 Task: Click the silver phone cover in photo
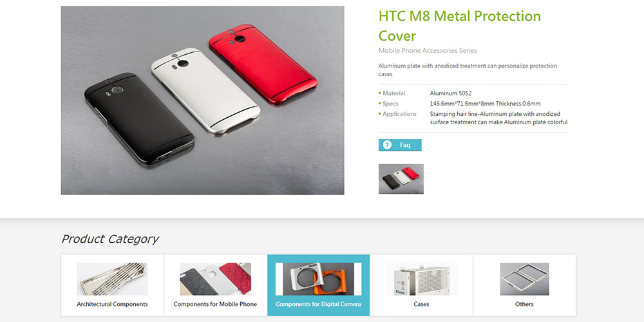205,90
